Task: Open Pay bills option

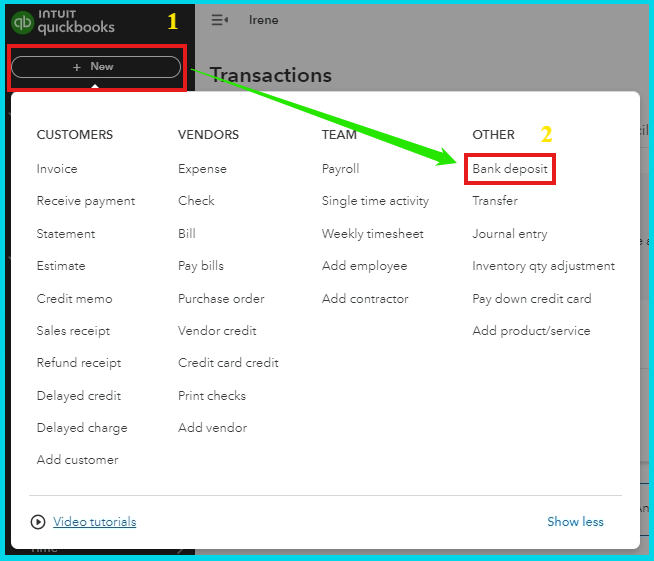Action: click(201, 266)
